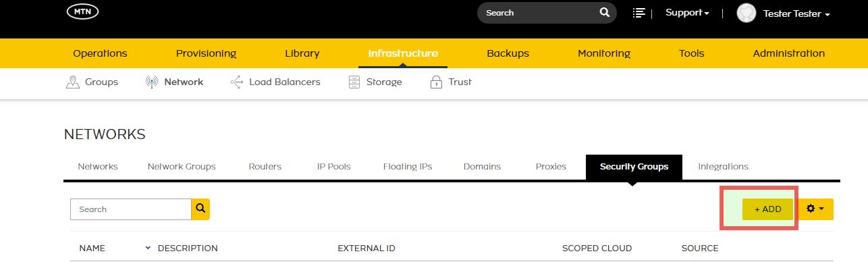The height and width of the screenshot is (262, 868).
Task: Select the Infrastructure menu
Action: (x=403, y=53)
